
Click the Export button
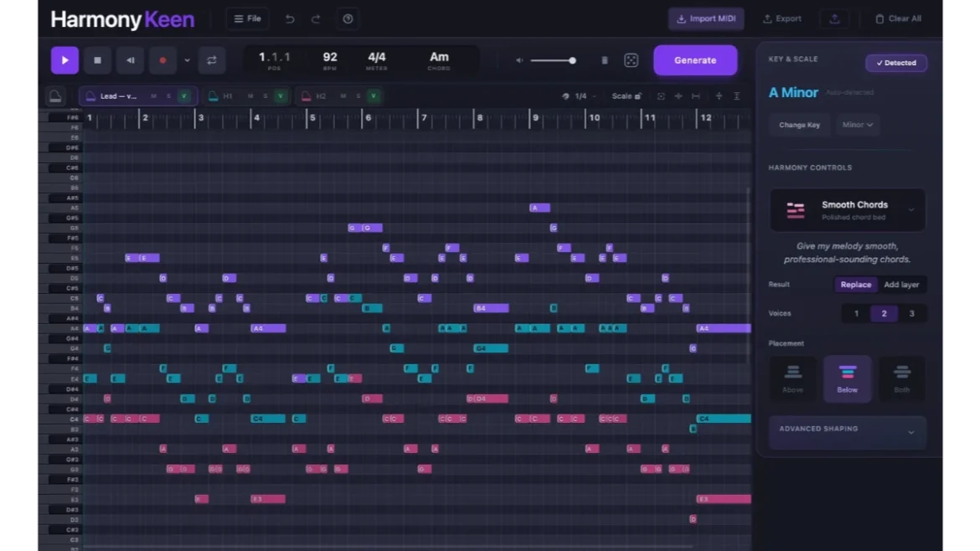[782, 18]
